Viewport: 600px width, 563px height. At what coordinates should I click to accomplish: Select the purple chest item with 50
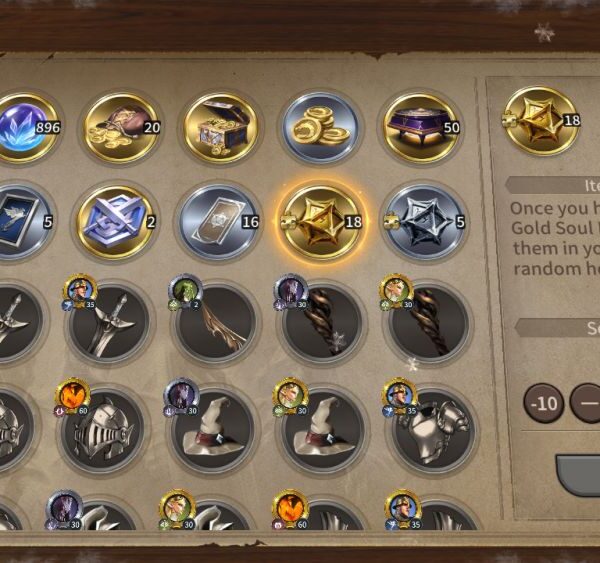(x=421, y=128)
